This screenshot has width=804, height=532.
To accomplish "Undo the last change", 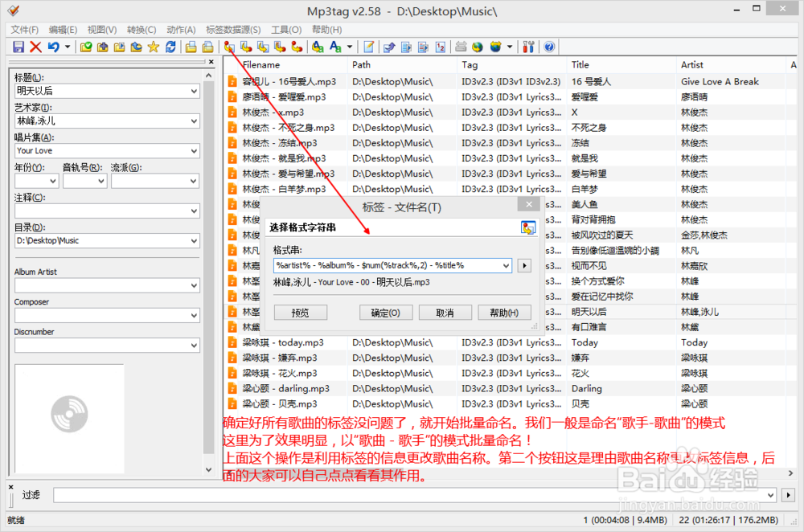I will click(x=53, y=47).
